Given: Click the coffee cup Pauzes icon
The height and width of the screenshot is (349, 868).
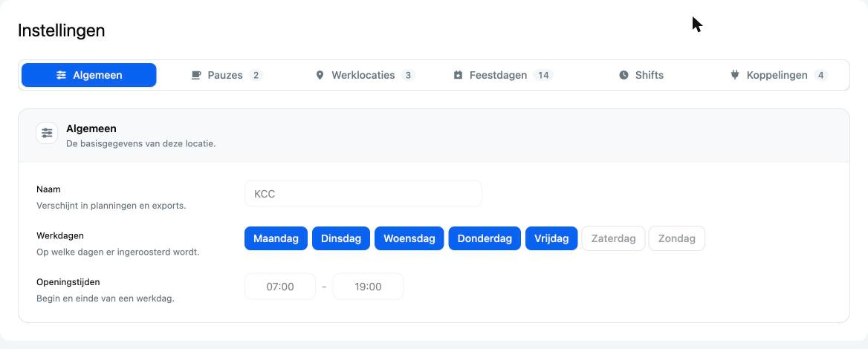Looking at the screenshot, I should pyautogui.click(x=196, y=75).
